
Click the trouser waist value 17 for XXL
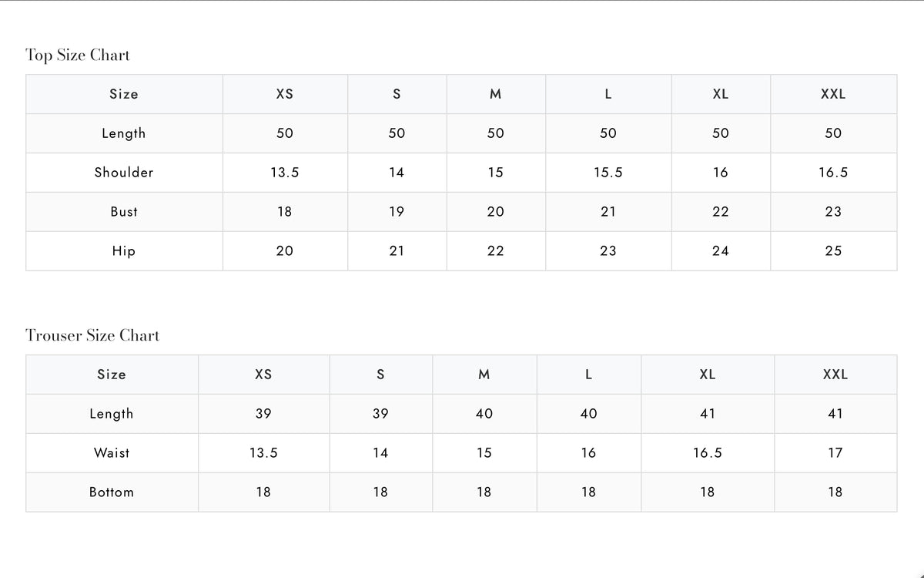pyautogui.click(x=835, y=453)
